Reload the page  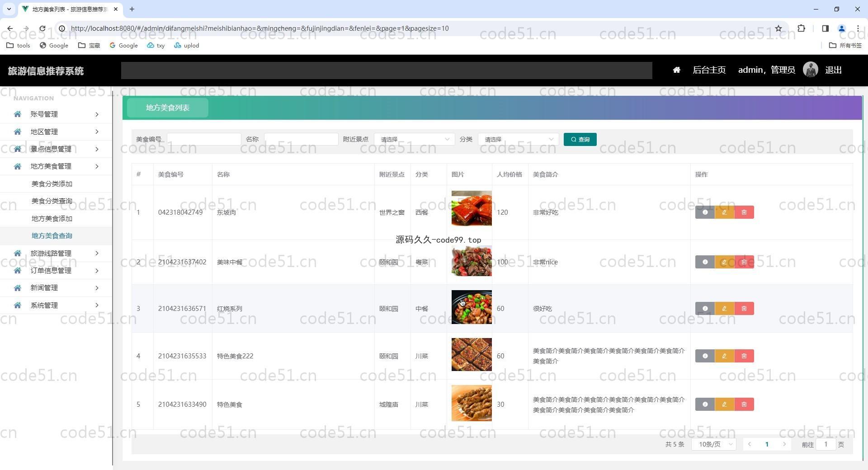click(42, 28)
